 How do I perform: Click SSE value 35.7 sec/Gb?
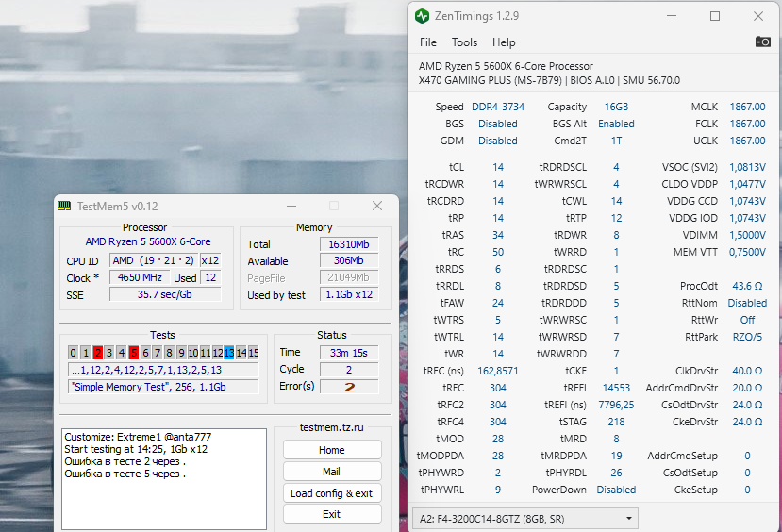[165, 294]
